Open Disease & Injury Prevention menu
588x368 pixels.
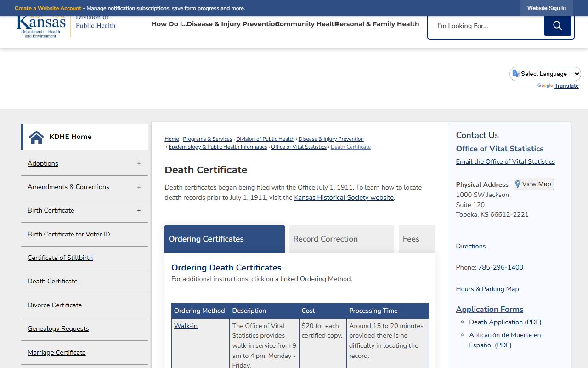point(232,24)
